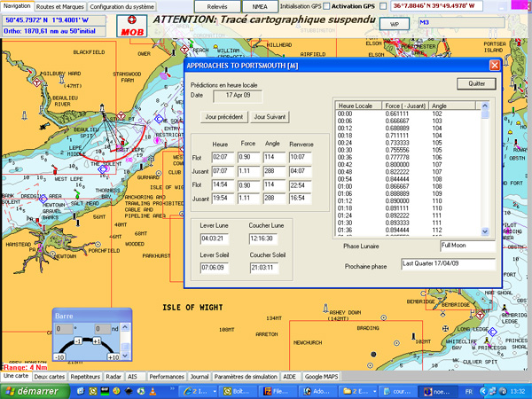Select the 01:00 row in prediction list
This screenshot has width=532, height=399.
[x=408, y=186]
